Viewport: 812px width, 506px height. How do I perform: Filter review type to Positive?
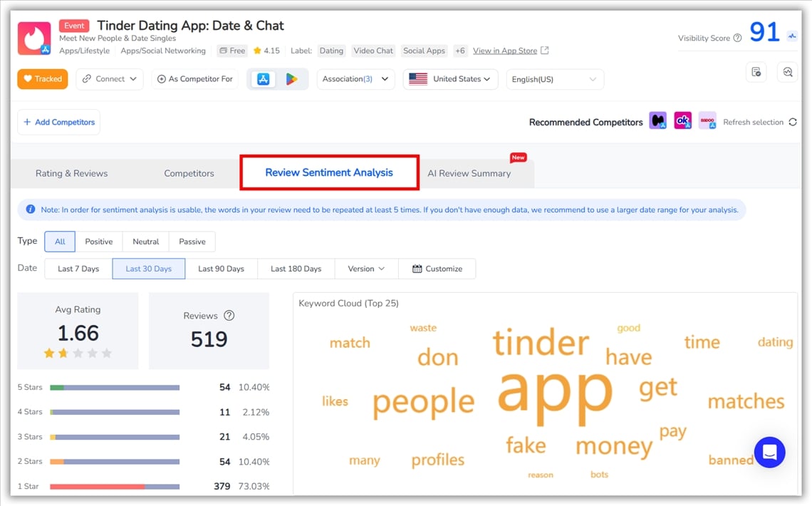click(x=99, y=242)
